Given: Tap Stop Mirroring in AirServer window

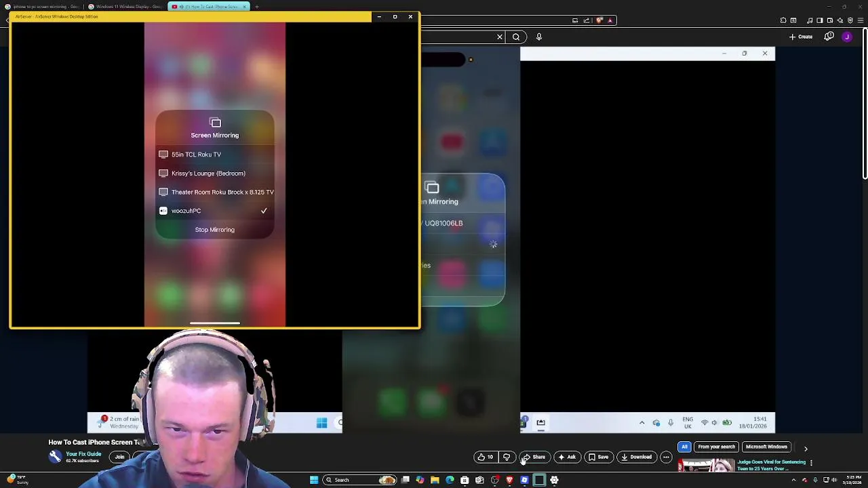Looking at the screenshot, I should pyautogui.click(x=215, y=230).
